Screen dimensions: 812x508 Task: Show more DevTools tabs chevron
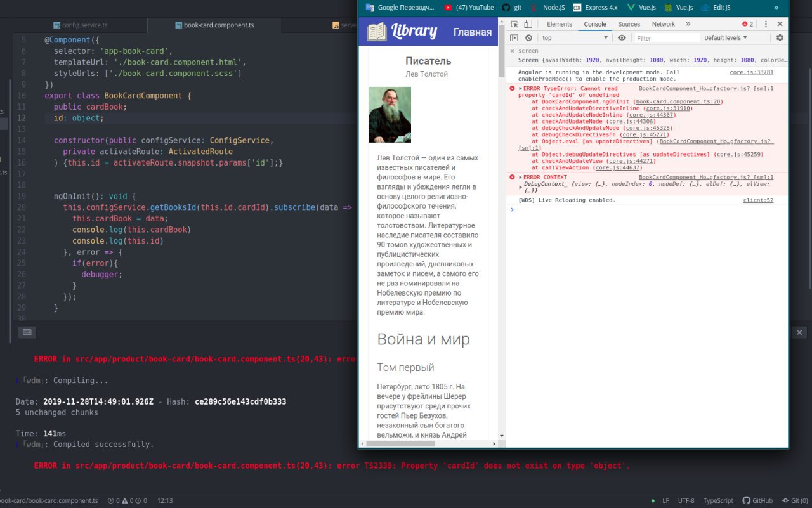click(688, 24)
